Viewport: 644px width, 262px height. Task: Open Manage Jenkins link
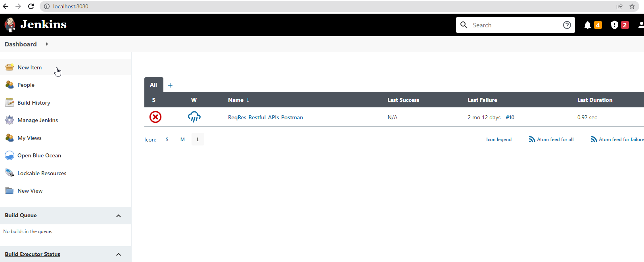coord(38,120)
